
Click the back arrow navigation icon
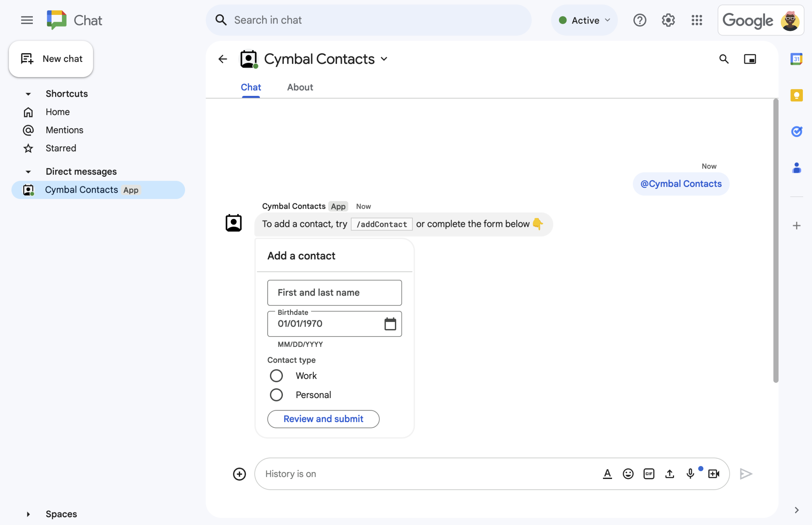(222, 59)
